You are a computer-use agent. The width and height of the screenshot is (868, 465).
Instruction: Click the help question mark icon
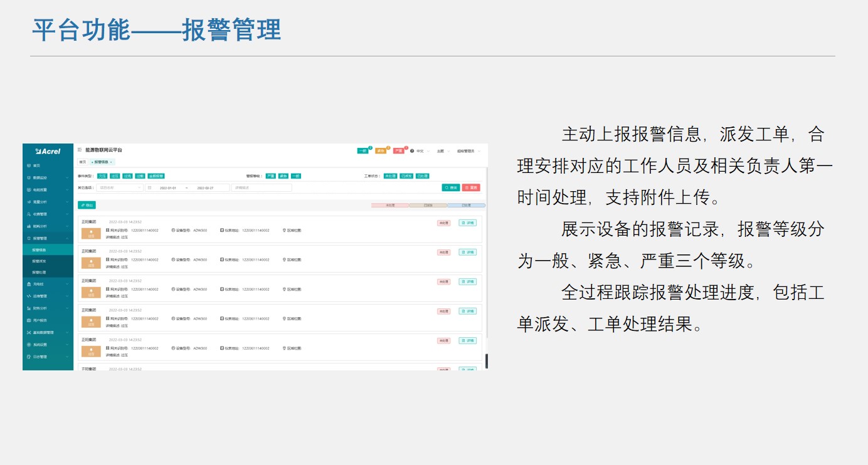[x=412, y=151]
